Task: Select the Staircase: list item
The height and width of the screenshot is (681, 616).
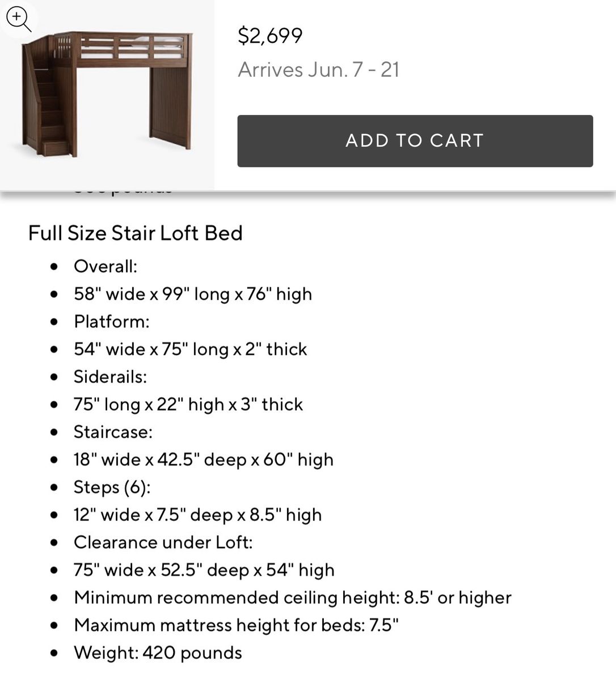Action: point(113,432)
